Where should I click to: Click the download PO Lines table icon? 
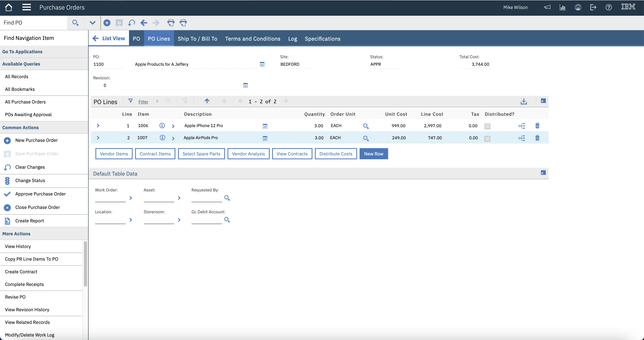click(524, 101)
